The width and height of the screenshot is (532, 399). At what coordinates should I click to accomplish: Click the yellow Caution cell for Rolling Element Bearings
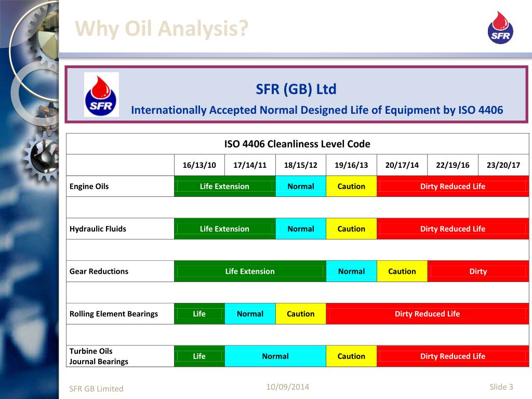(301, 314)
